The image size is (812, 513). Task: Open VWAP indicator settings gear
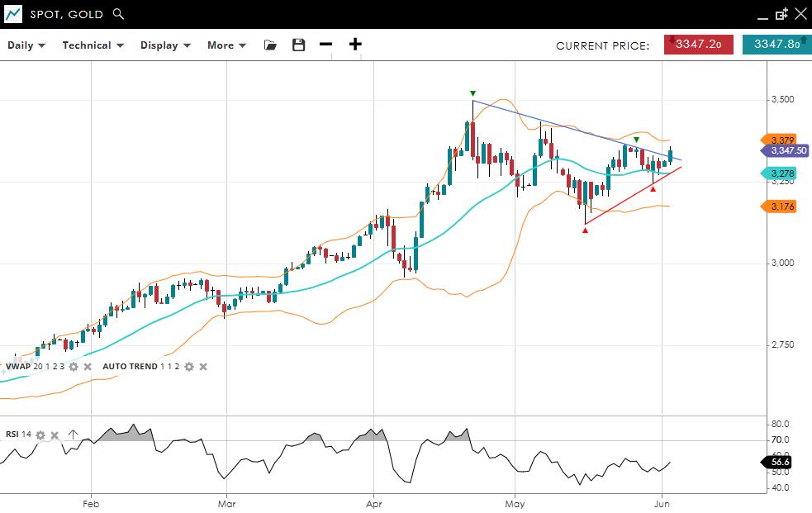[x=74, y=367]
